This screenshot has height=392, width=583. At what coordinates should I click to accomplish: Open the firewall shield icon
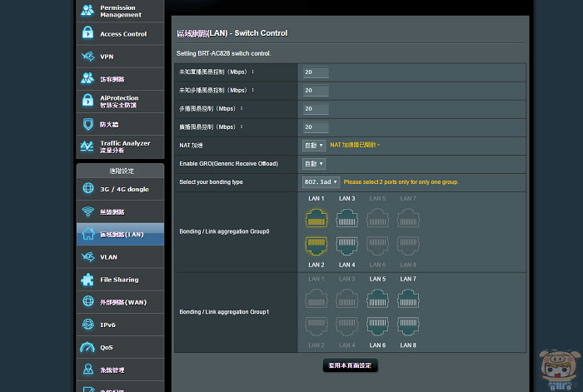[88, 124]
